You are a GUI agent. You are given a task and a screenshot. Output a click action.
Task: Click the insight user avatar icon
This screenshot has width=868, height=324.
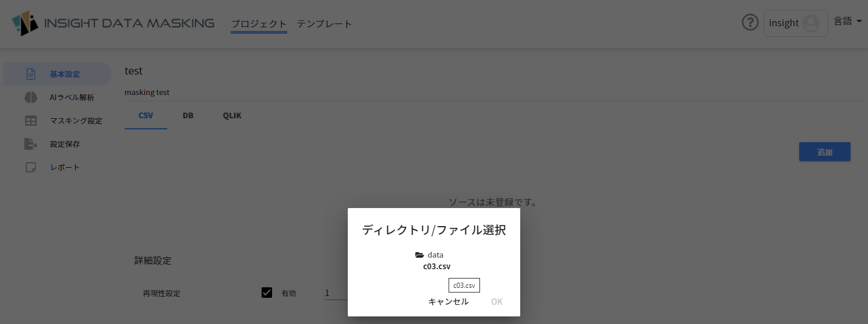tap(810, 23)
